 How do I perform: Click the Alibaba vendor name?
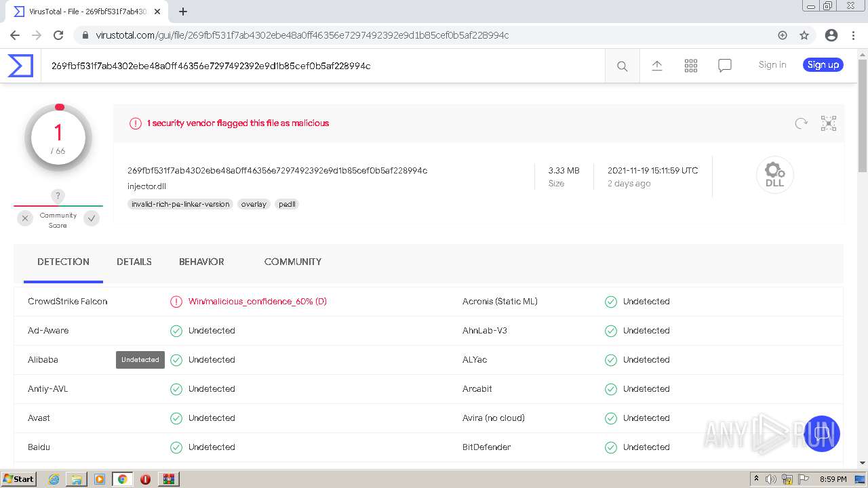tap(43, 360)
